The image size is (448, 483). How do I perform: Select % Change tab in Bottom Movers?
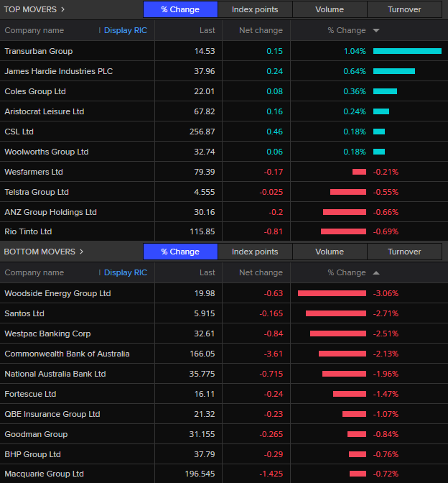[x=180, y=252]
